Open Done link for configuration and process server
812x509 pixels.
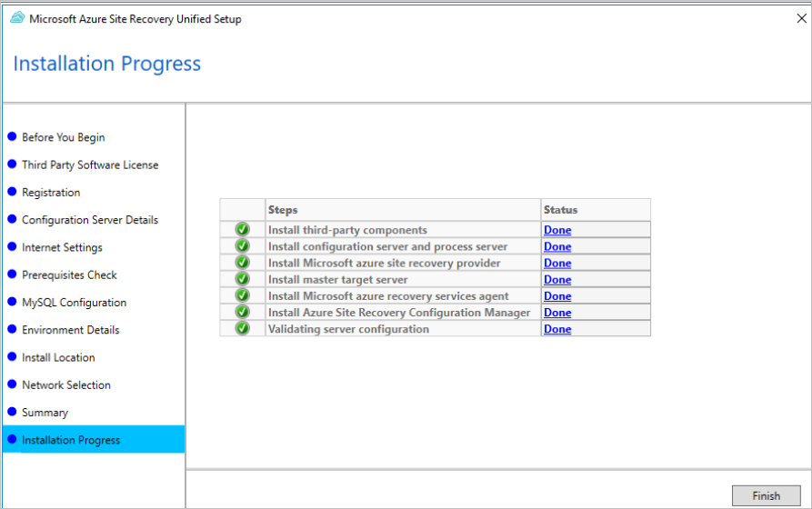[x=557, y=246]
